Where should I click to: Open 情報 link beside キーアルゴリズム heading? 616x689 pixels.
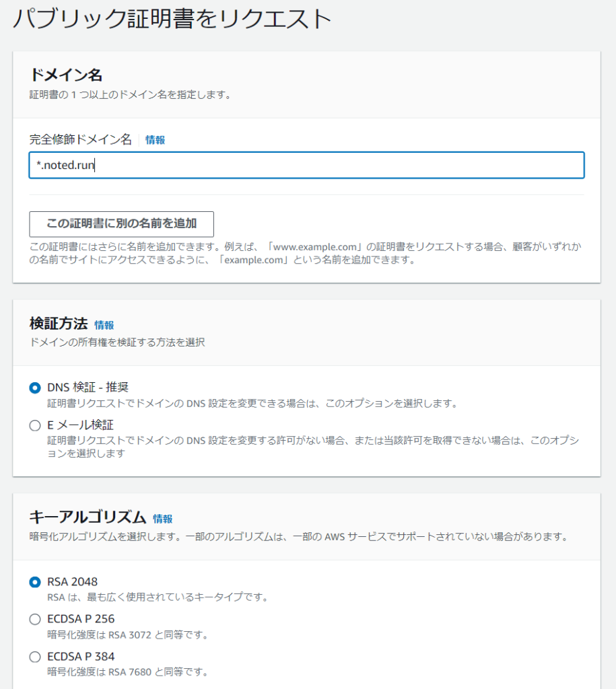pos(163,519)
